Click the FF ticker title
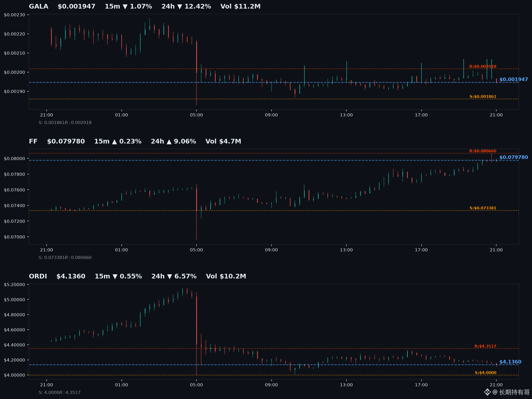This screenshot has height=399, width=532. 33,142
